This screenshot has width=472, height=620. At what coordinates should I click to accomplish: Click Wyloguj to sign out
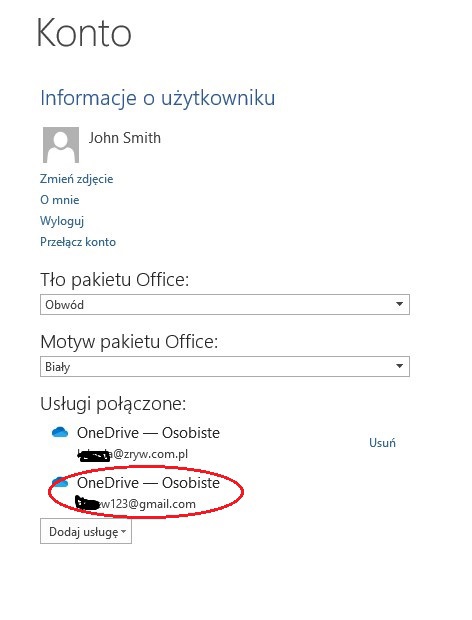(62, 221)
